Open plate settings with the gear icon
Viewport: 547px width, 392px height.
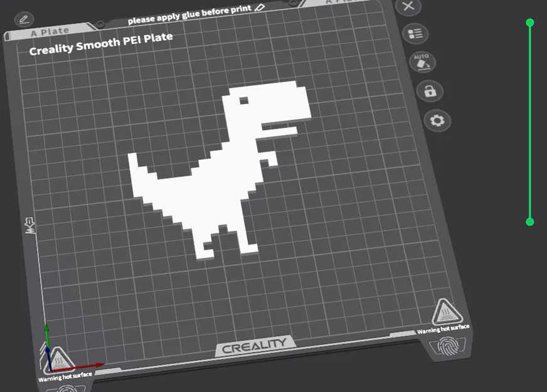pos(437,120)
